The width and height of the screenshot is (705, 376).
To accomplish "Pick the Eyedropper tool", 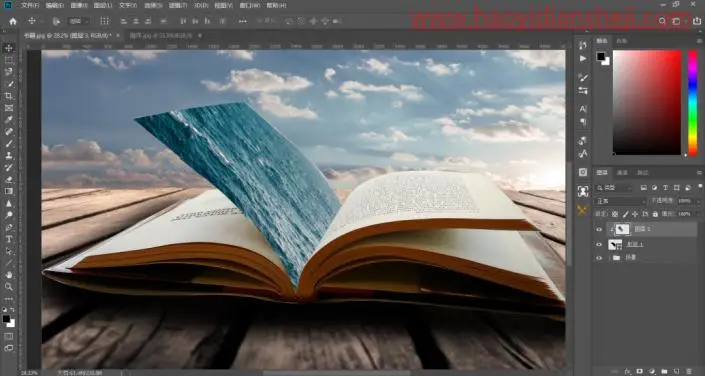I will 9,120.
